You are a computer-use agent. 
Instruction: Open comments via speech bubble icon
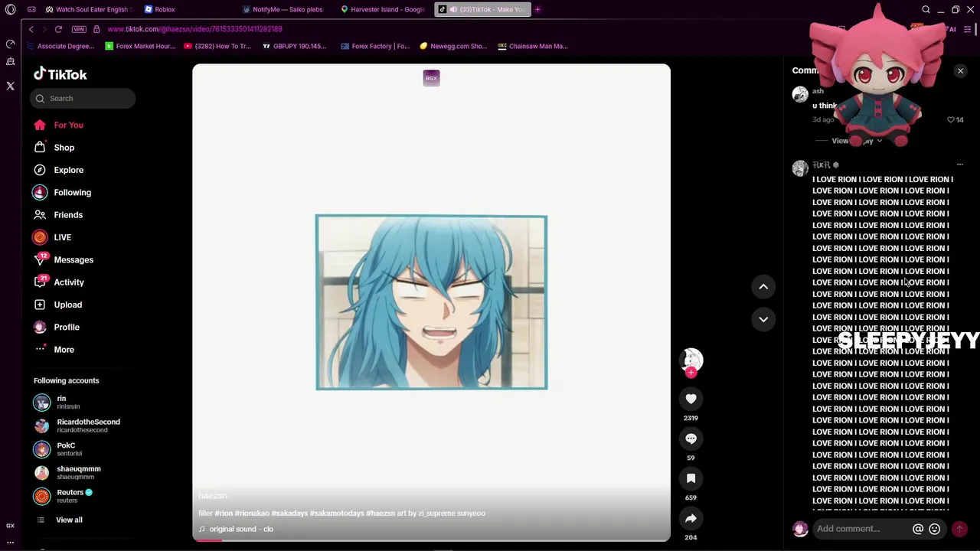click(691, 439)
